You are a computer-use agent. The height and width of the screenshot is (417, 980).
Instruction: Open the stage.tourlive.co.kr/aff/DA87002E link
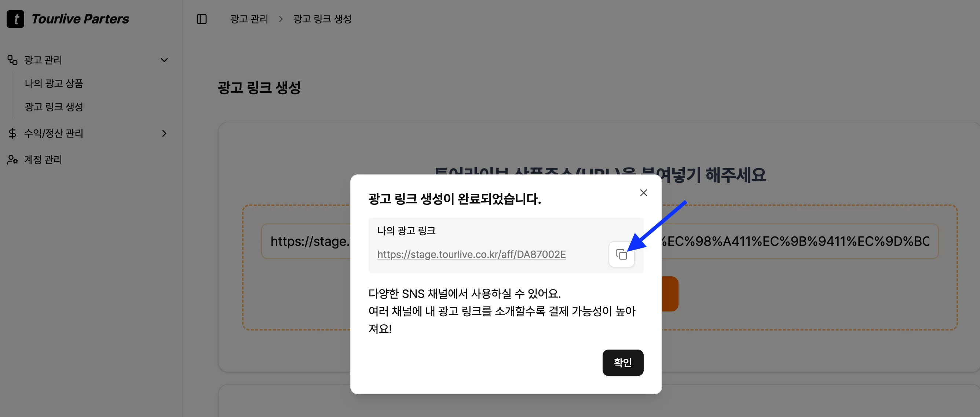[471, 254]
